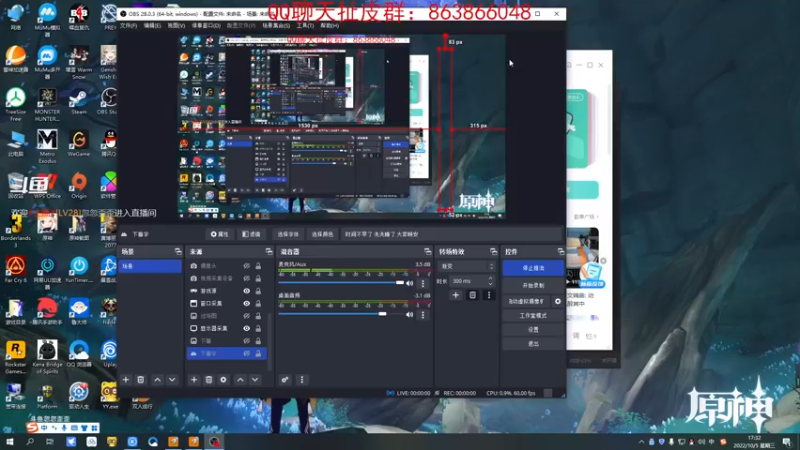This screenshot has height=450, width=800.
Task: Open taskbar search magnifier
Action: point(30,441)
